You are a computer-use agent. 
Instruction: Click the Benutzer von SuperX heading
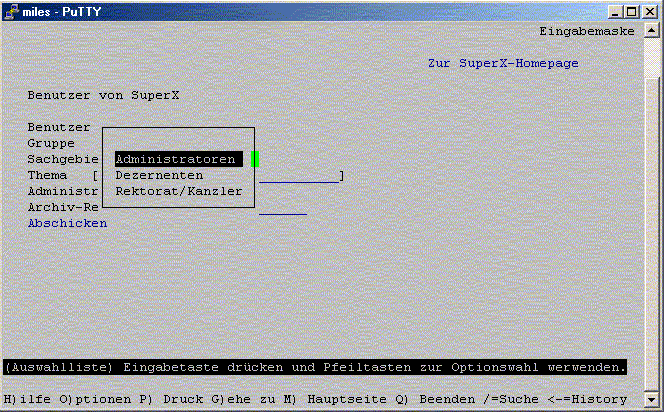[x=103, y=95]
